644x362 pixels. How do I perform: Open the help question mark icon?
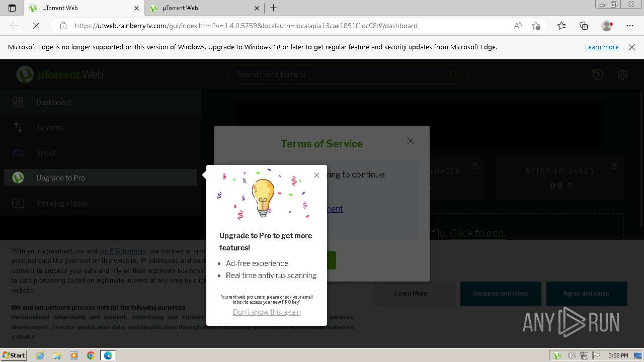tap(598, 74)
